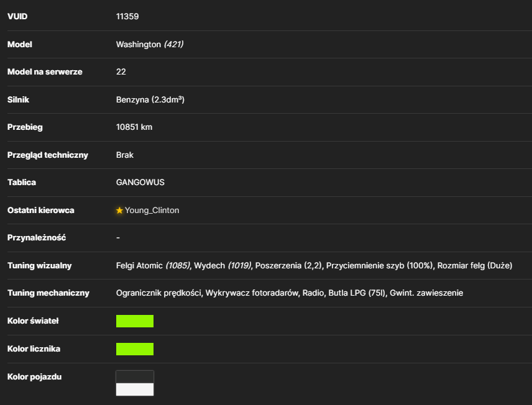Select the VUID value 11359
Image resolution: width=532 pixels, height=405 pixels.
tap(127, 17)
